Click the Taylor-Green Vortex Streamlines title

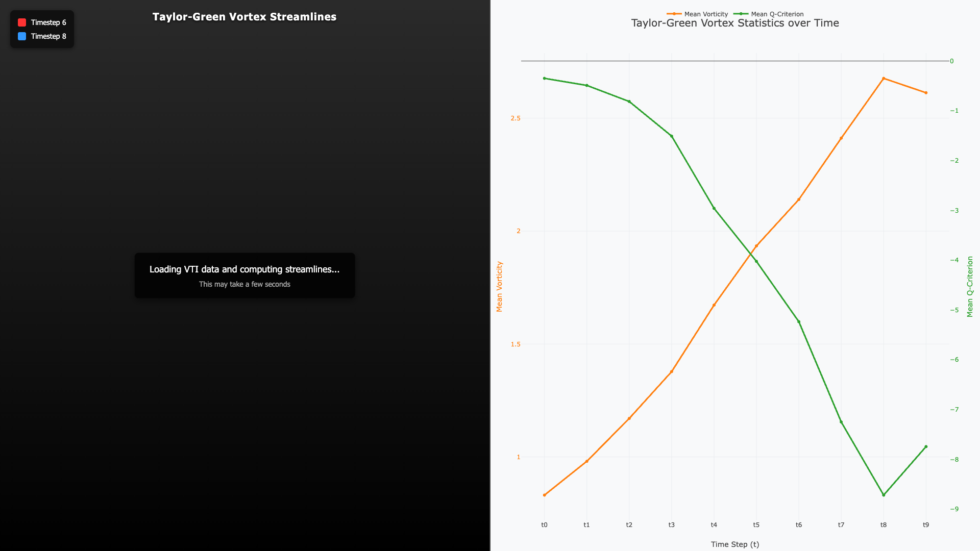click(244, 17)
